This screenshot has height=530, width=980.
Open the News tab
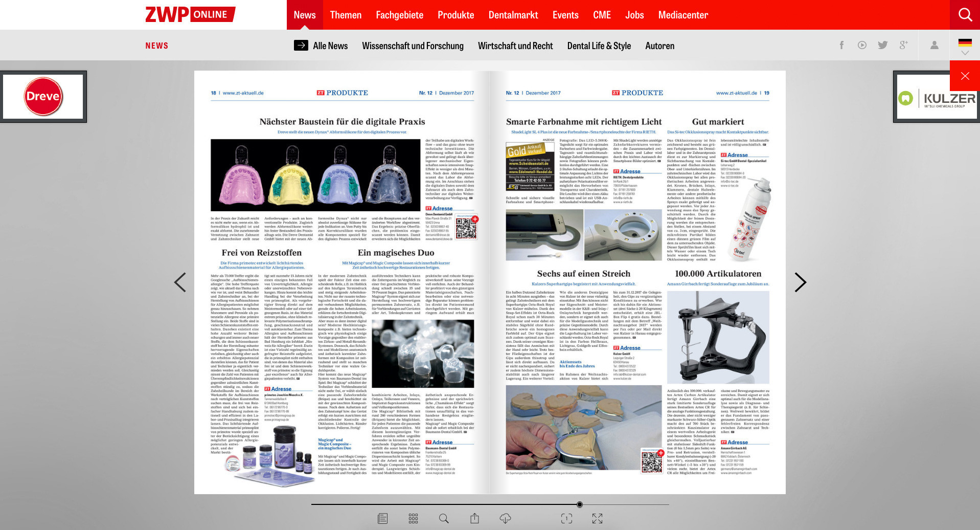point(305,15)
